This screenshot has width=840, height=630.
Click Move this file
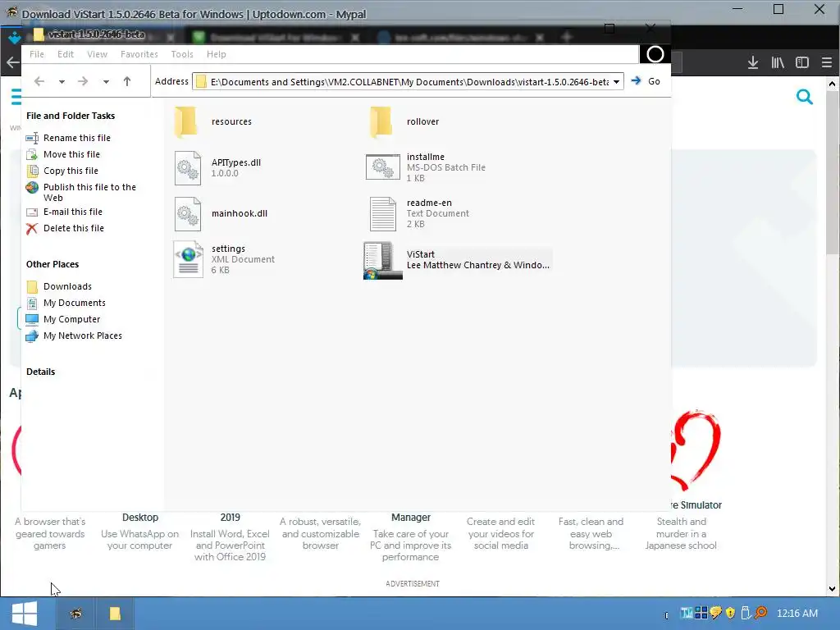click(71, 154)
